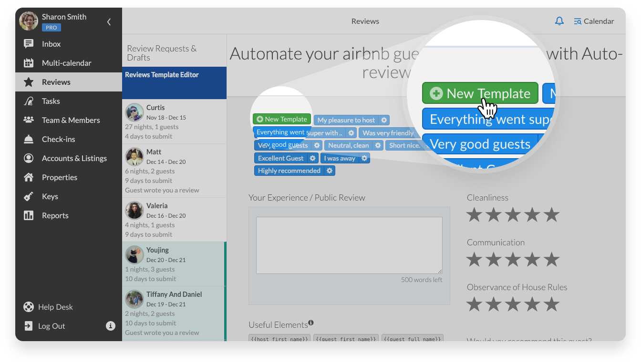Set Cleanliness rating to five stars
Image resolution: width=641 pixels, height=364 pixels.
[551, 215]
